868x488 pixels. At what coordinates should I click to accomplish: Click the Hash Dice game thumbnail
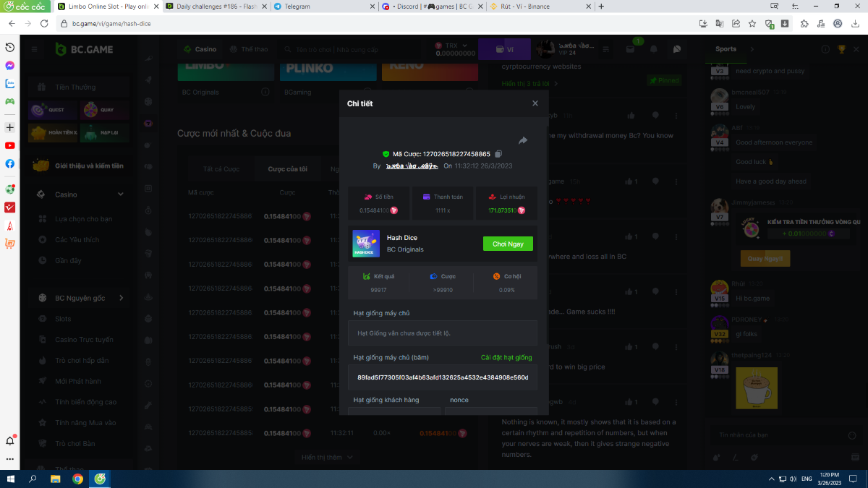tap(366, 244)
